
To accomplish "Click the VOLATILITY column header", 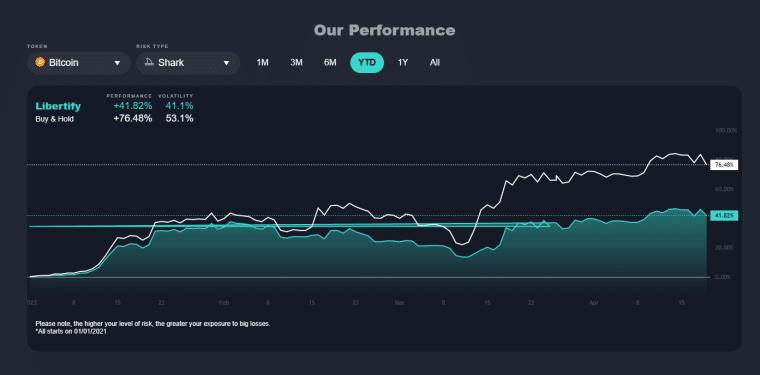I will tap(176, 96).
